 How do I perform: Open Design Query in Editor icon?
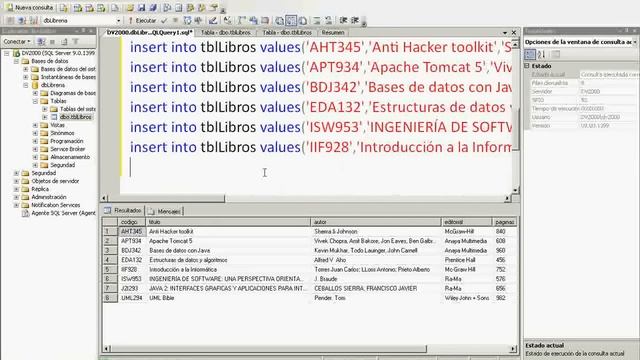pyautogui.click(x=213, y=20)
